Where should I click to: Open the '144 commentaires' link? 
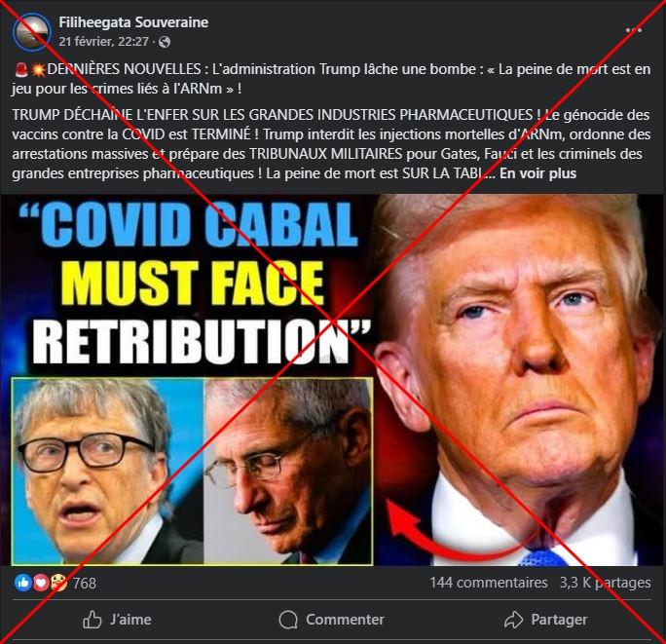point(489,583)
